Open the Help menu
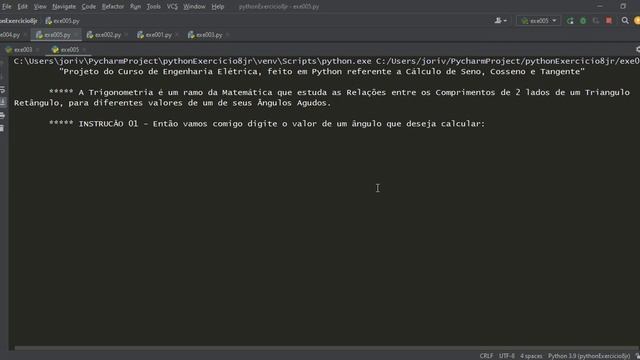The width and height of the screenshot is (640, 360). pos(218,7)
